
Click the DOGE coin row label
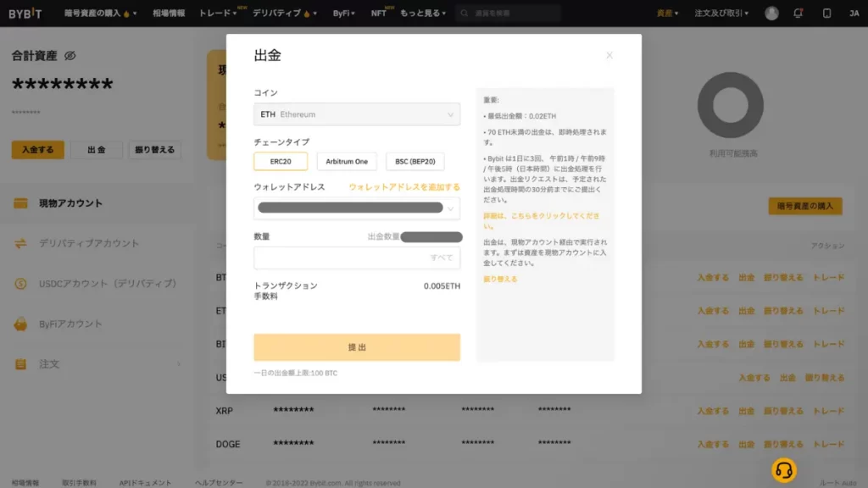pyautogui.click(x=227, y=444)
